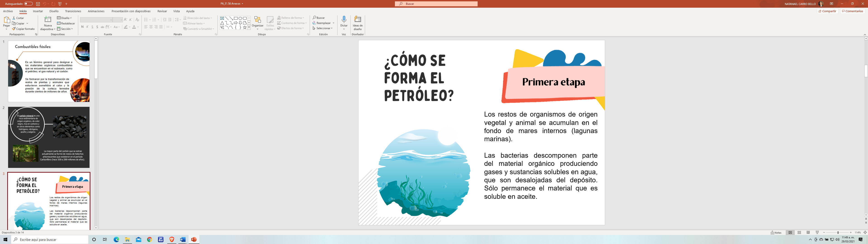This screenshot has width=868, height=244.
Task: Switch to slide sorter view icon
Action: coord(799,232)
